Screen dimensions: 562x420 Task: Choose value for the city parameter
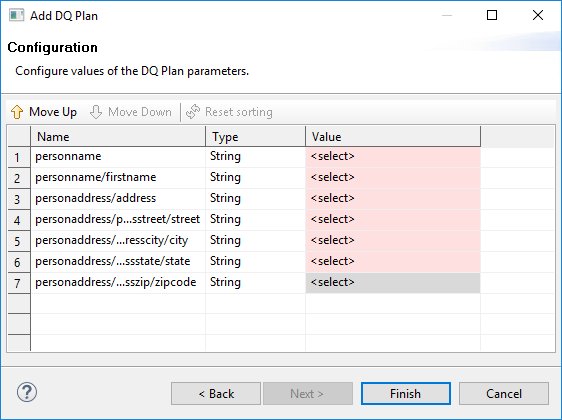click(393, 240)
